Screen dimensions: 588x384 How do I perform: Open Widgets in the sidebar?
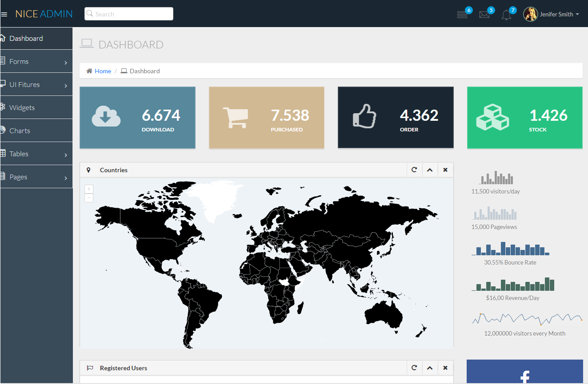coord(22,108)
